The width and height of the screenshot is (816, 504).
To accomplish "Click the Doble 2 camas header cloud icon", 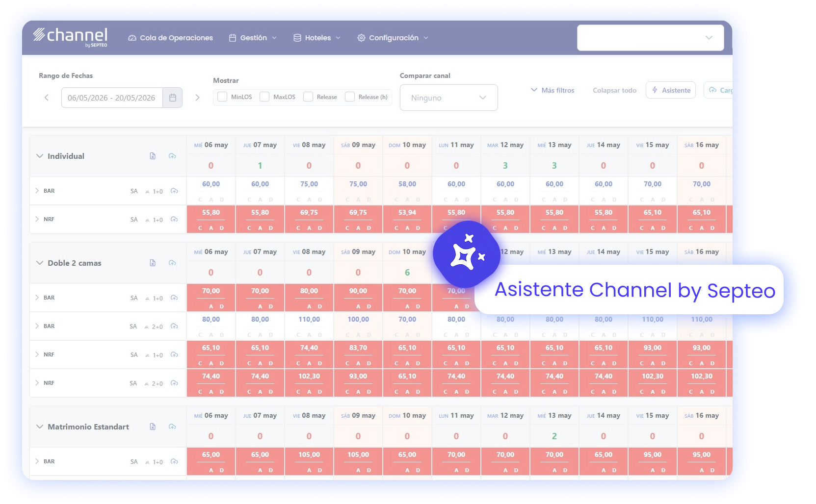I will 172,263.
